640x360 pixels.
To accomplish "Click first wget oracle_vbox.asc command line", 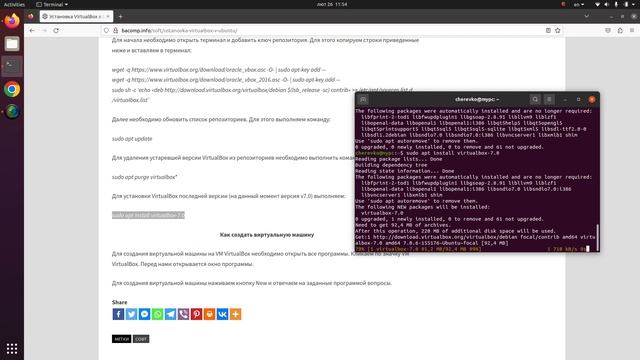I will point(219,70).
